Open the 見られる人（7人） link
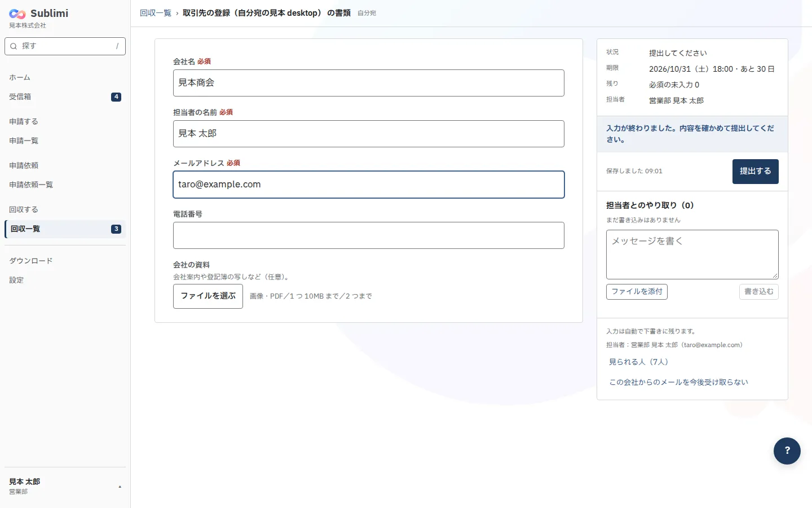 [638, 362]
